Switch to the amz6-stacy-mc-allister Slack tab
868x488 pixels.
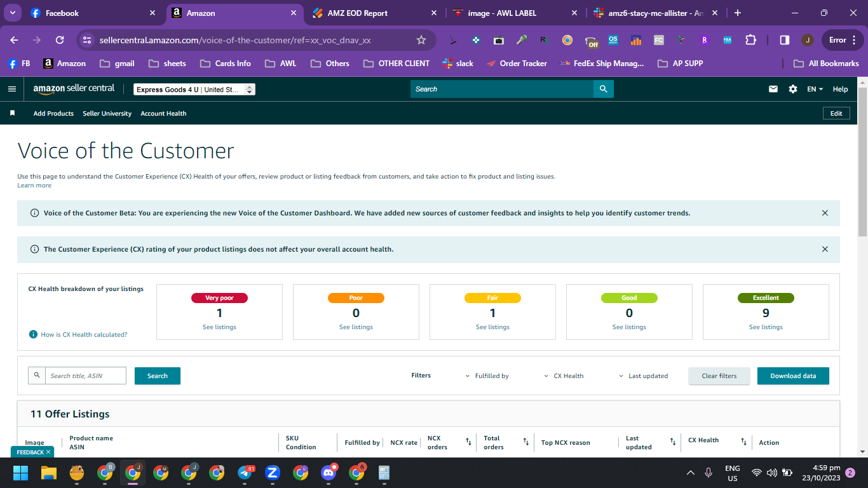656,13
